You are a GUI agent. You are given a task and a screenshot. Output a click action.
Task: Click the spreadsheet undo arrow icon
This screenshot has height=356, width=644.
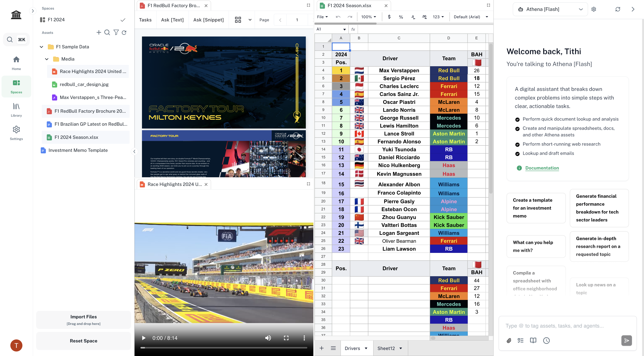point(338,17)
